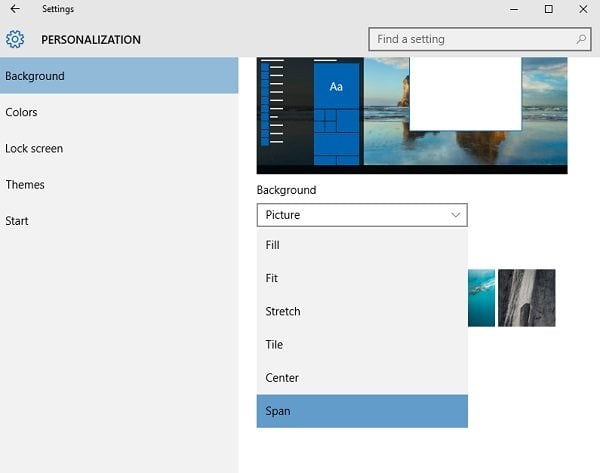Open the Picture background type dropdown
The image size is (600, 473).
[x=362, y=215]
